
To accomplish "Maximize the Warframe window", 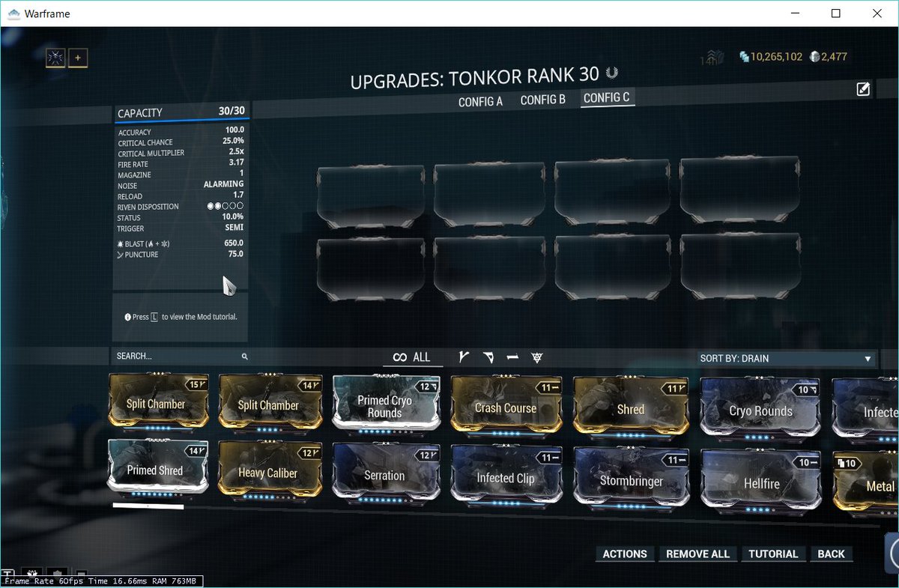I will pos(836,13).
